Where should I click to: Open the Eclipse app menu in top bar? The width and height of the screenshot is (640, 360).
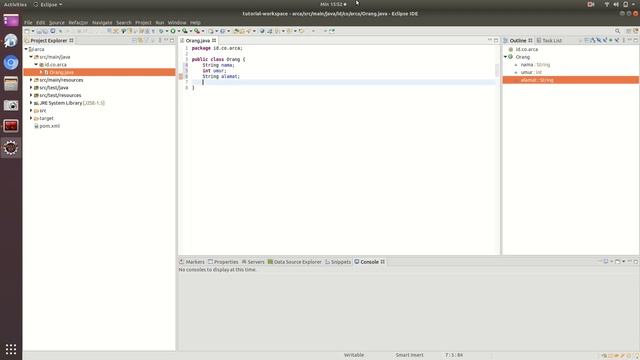[x=48, y=4]
